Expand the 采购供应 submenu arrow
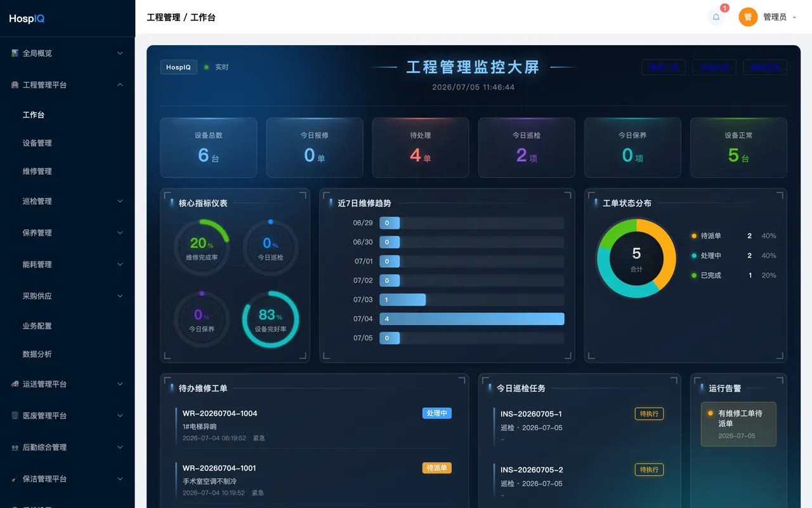Screen dimensions: 812x508 click(121, 296)
